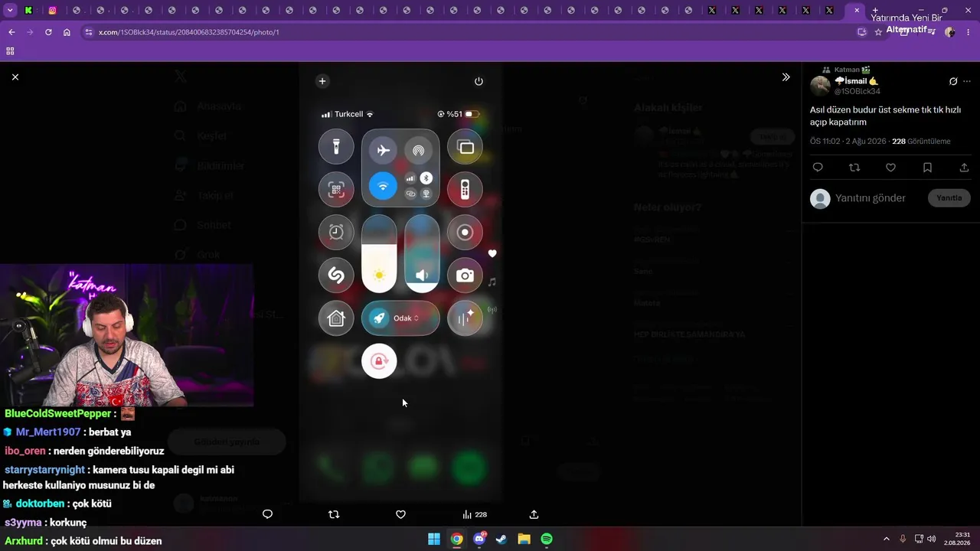Open the Grok icon beside İsmail's tweet
The height and width of the screenshot is (551, 980).
tap(953, 81)
